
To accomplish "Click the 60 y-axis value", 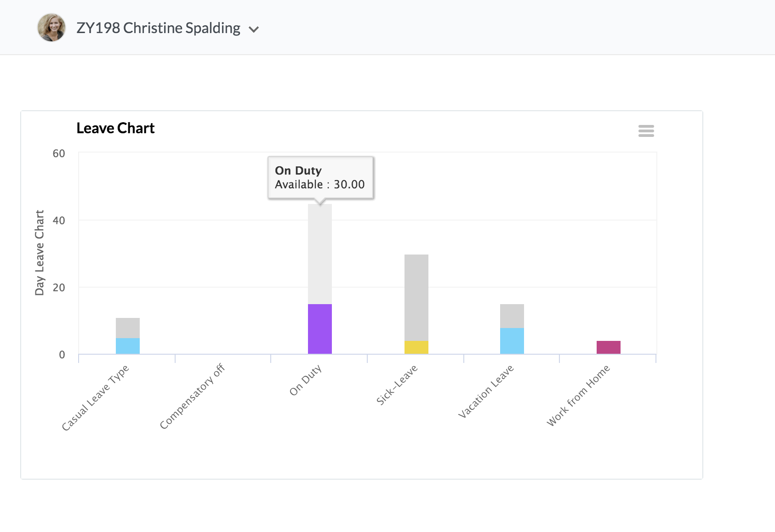I will click(59, 153).
